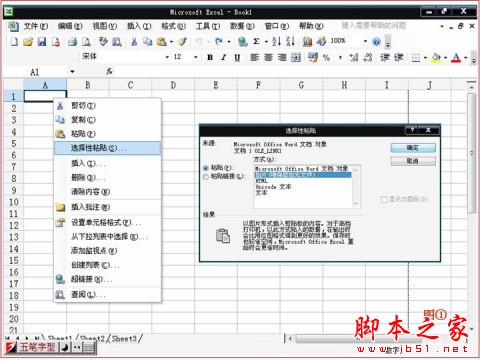
Task: Click the 确定 button in dialog
Action: point(413,148)
